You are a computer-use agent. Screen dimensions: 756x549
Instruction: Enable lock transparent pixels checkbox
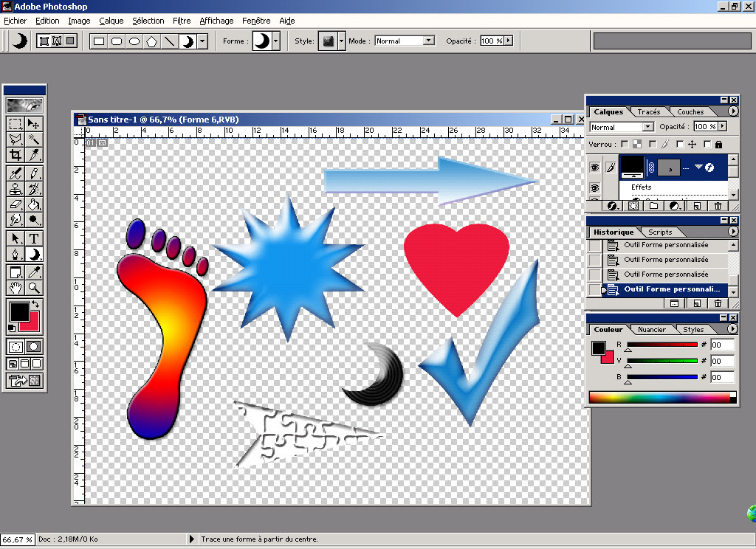pyautogui.click(x=625, y=144)
